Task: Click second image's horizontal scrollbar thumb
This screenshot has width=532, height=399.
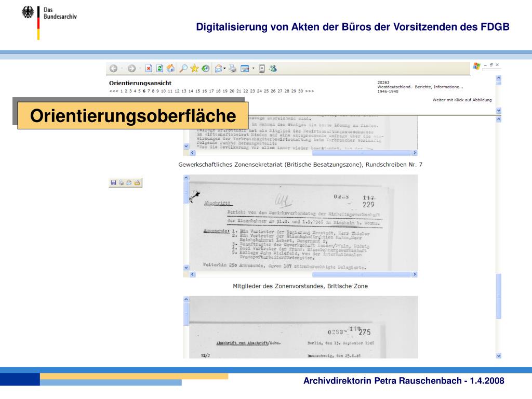Action: tap(362, 274)
